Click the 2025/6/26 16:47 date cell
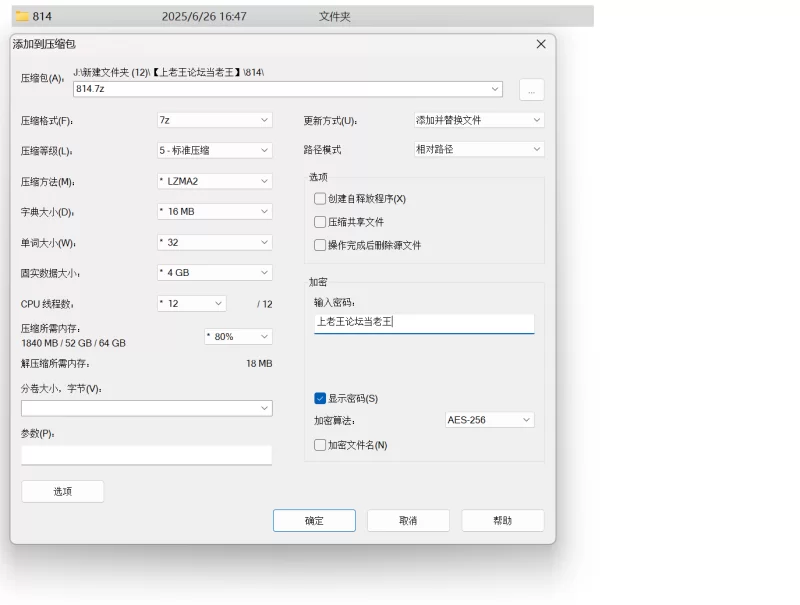Image resolution: width=800 pixels, height=605 pixels. click(x=204, y=16)
